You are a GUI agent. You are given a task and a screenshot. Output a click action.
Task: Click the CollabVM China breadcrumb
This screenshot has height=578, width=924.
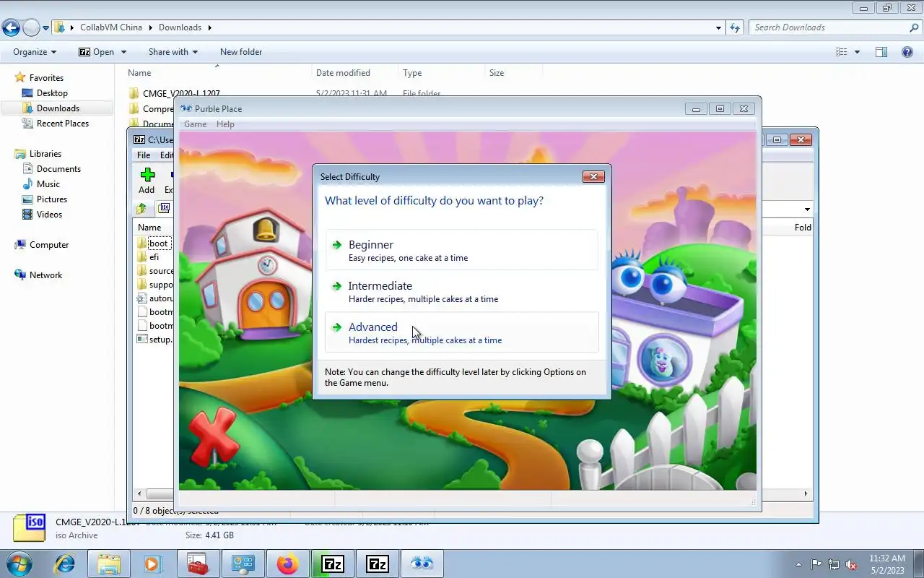(x=110, y=27)
